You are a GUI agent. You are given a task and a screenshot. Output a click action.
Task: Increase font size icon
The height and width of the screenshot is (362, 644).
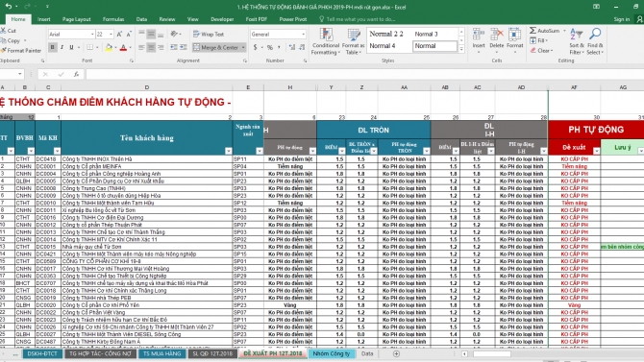(119, 34)
